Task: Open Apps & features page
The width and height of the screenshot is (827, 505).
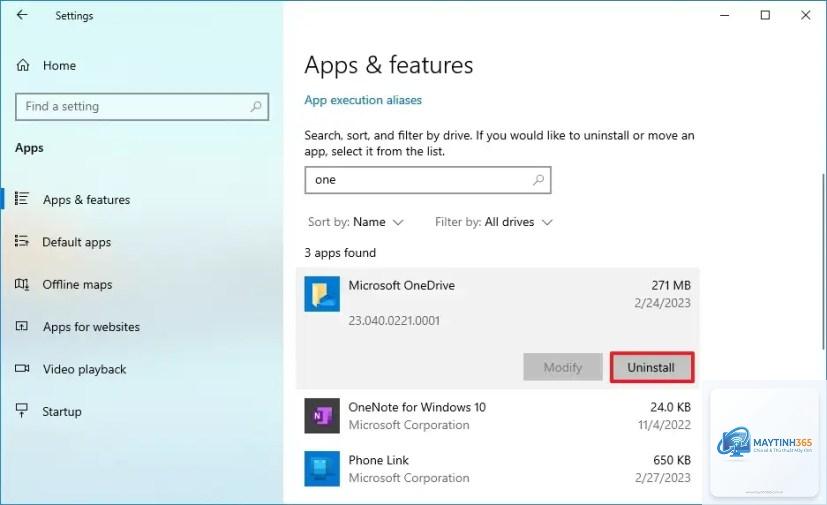Action: point(86,199)
